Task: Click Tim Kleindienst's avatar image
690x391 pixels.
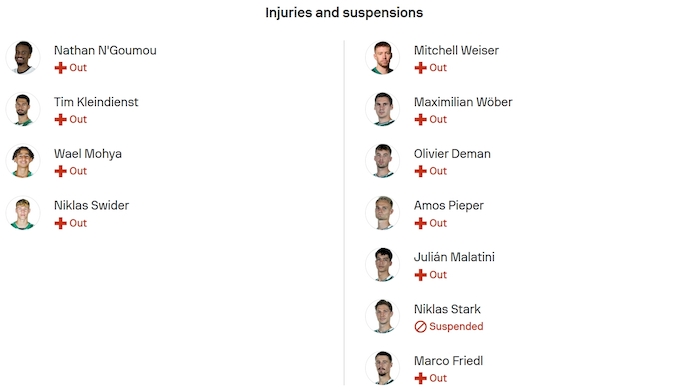Action: 23,109
